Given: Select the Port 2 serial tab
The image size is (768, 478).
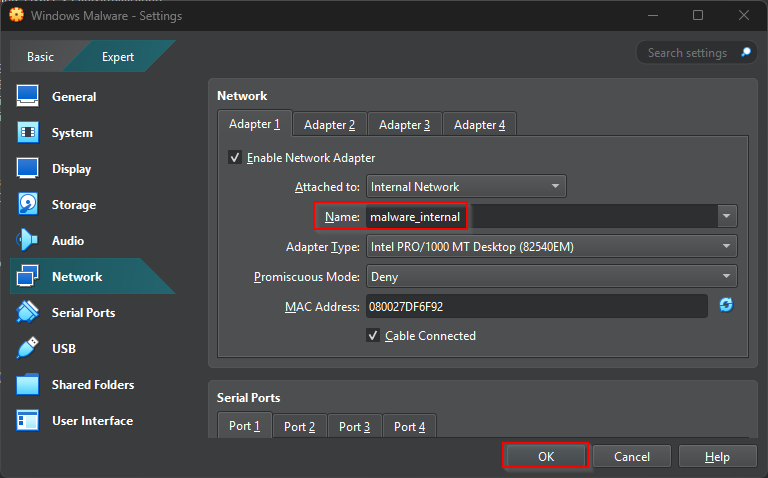Looking at the screenshot, I should [x=299, y=427].
